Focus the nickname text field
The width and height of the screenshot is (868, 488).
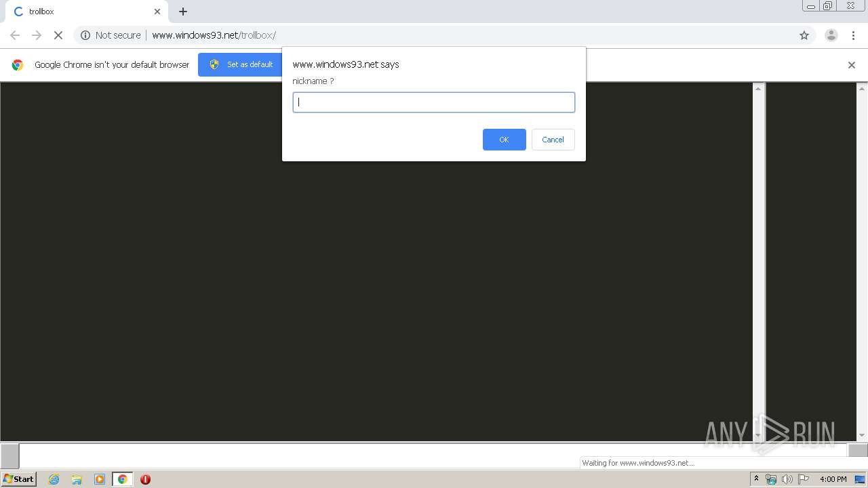434,102
